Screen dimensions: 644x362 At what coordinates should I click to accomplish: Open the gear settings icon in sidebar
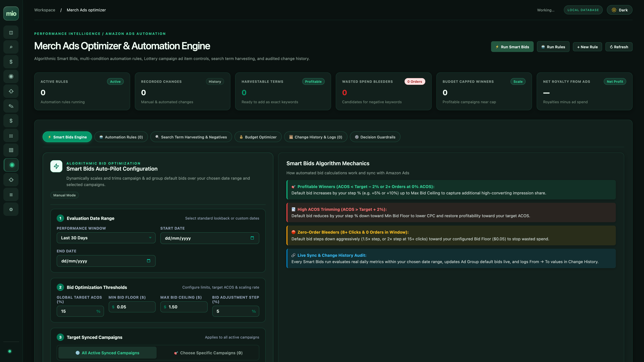(11, 209)
